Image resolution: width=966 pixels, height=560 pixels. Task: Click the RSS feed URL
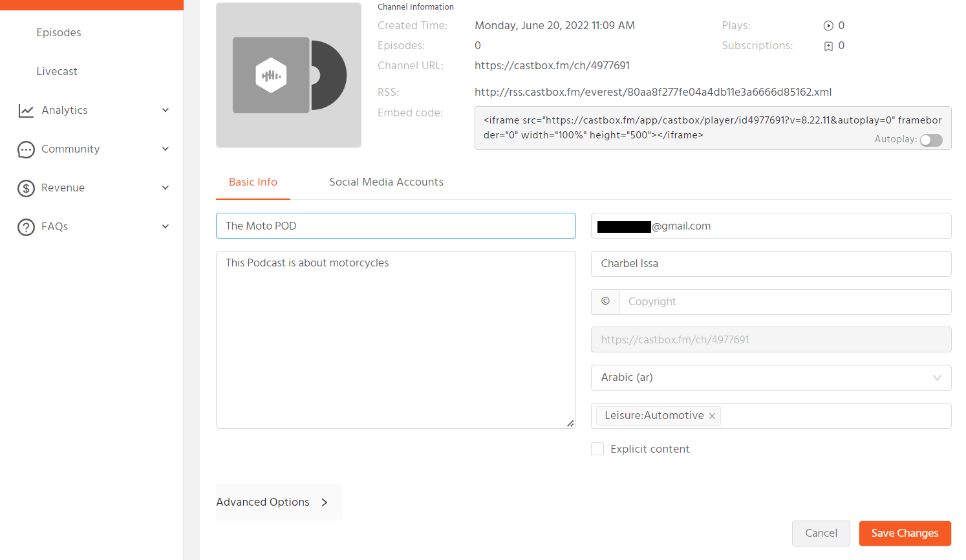pyautogui.click(x=653, y=92)
